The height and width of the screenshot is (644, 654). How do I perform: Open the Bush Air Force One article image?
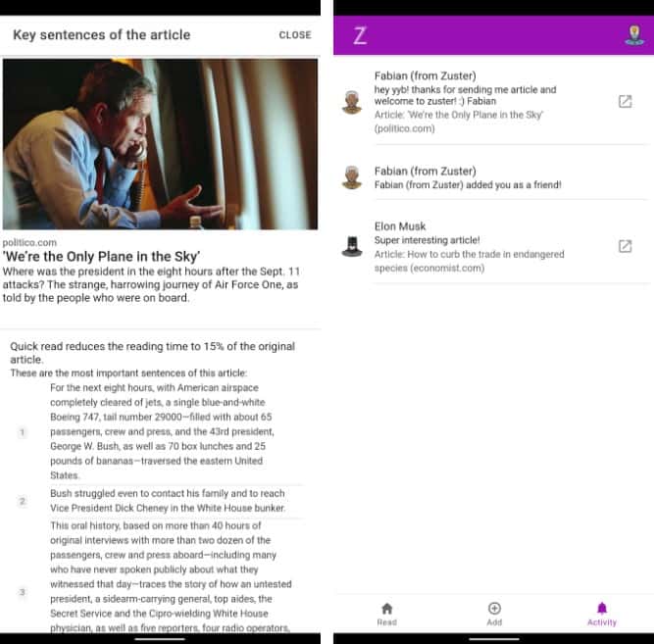[x=160, y=144]
